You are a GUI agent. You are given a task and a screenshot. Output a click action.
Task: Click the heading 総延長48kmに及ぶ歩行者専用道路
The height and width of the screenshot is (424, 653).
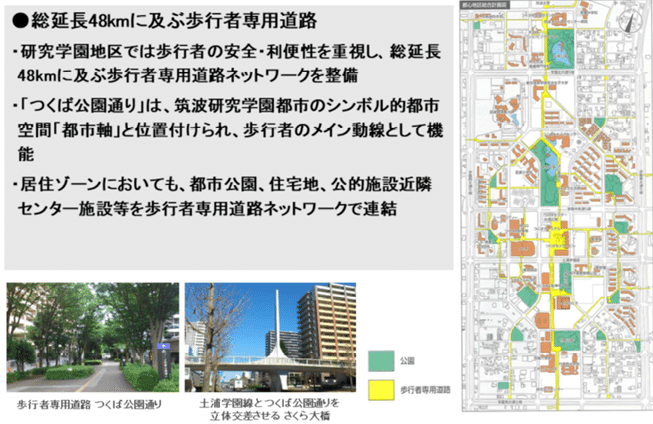(x=165, y=21)
